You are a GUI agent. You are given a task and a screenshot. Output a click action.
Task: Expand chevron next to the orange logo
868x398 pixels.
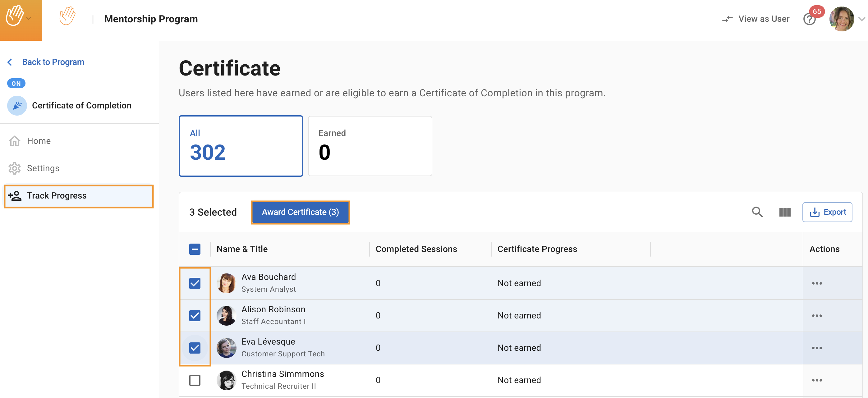point(29,19)
